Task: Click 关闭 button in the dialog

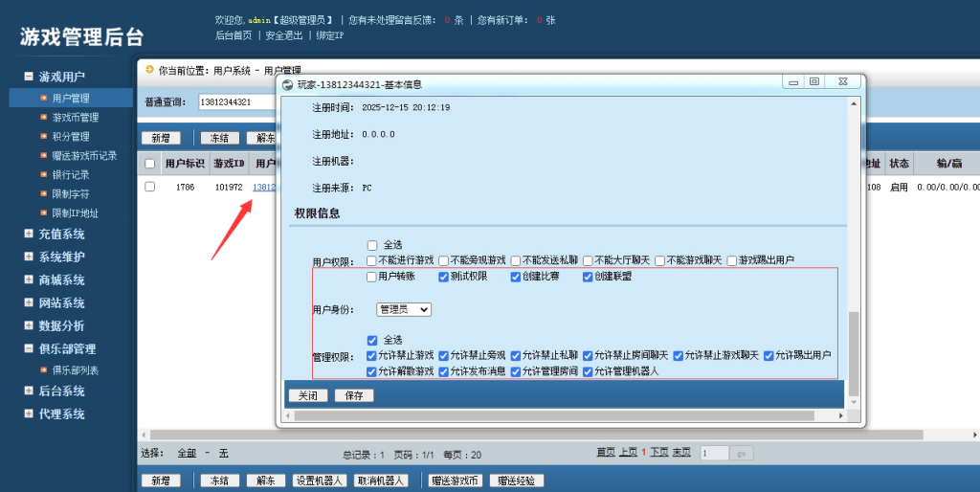Action: click(308, 395)
